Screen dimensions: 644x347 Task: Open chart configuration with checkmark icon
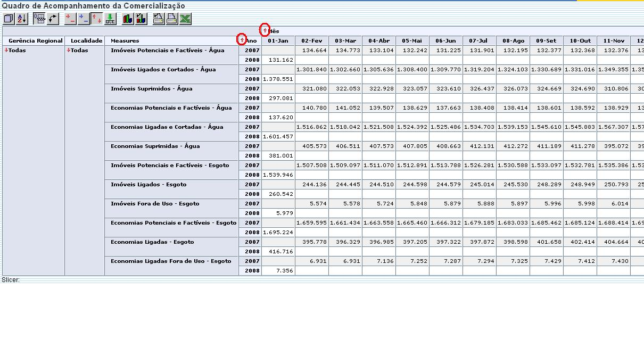[141, 19]
